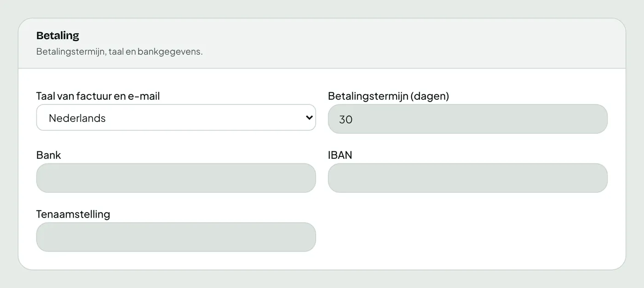
Task: Click the 'Bank' field label
Action: click(48, 155)
